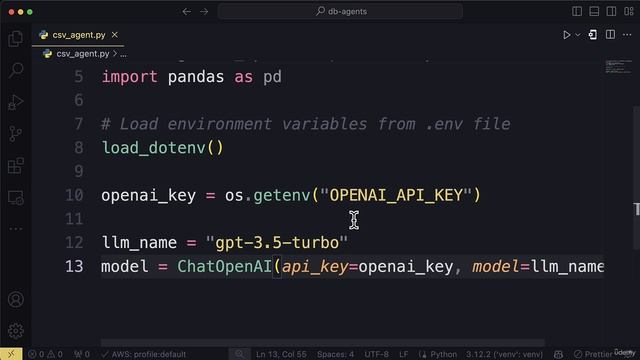This screenshot has width=640, height=360.
Task: Run the Python file with play button
Action: coord(567,35)
